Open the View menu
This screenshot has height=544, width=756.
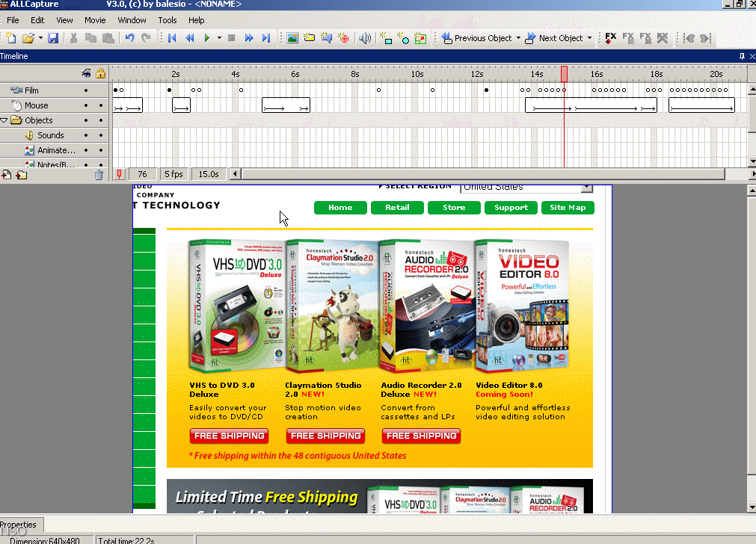(64, 20)
